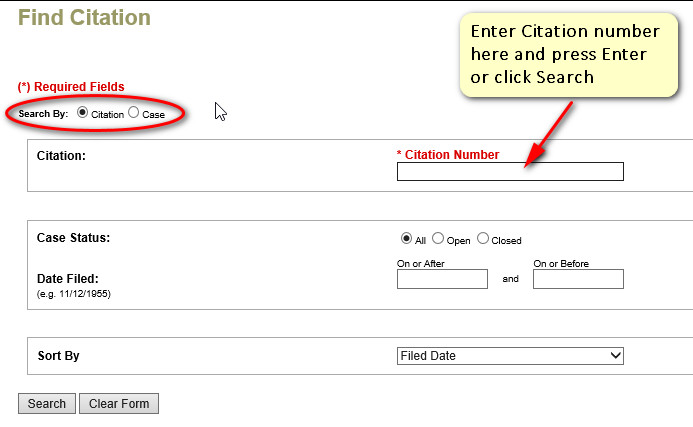Click the yellow instruction callout note

pyautogui.click(x=568, y=54)
